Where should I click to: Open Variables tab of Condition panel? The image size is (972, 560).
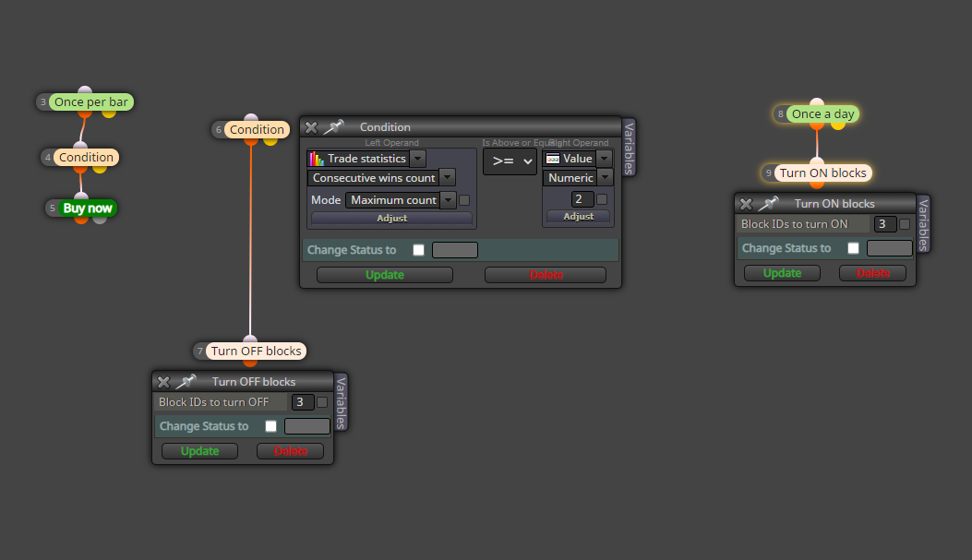click(x=629, y=148)
